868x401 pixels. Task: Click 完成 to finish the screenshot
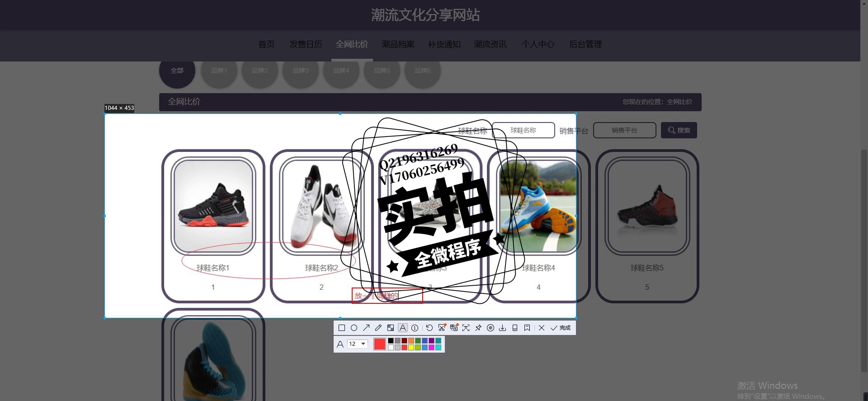[561, 328]
